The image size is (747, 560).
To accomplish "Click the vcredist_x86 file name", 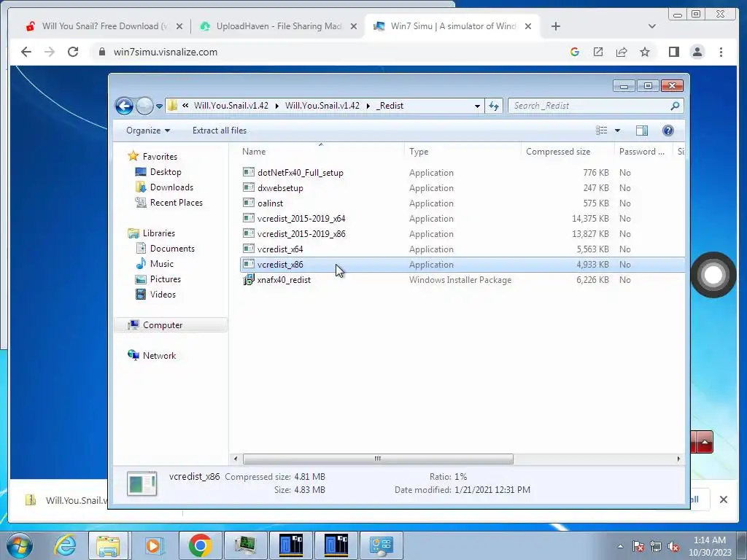I will tap(280, 264).
